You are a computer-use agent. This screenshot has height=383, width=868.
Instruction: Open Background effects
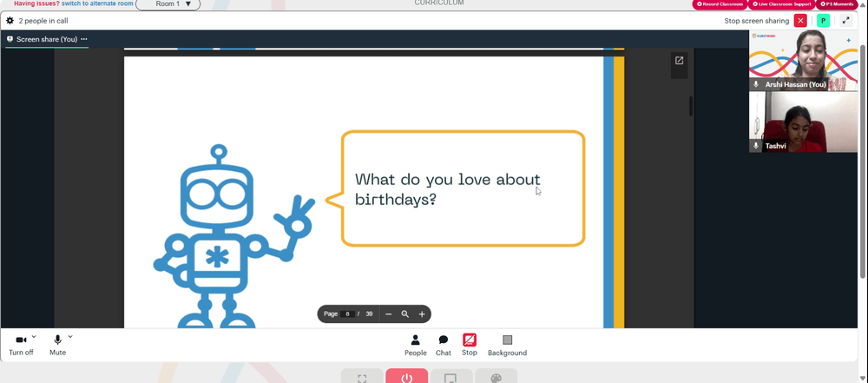[x=507, y=346]
